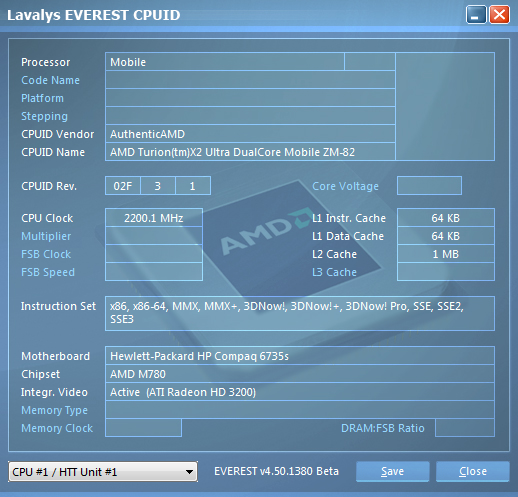Click the FSB Clock label
The width and height of the screenshot is (518, 497).
pyautogui.click(x=46, y=254)
